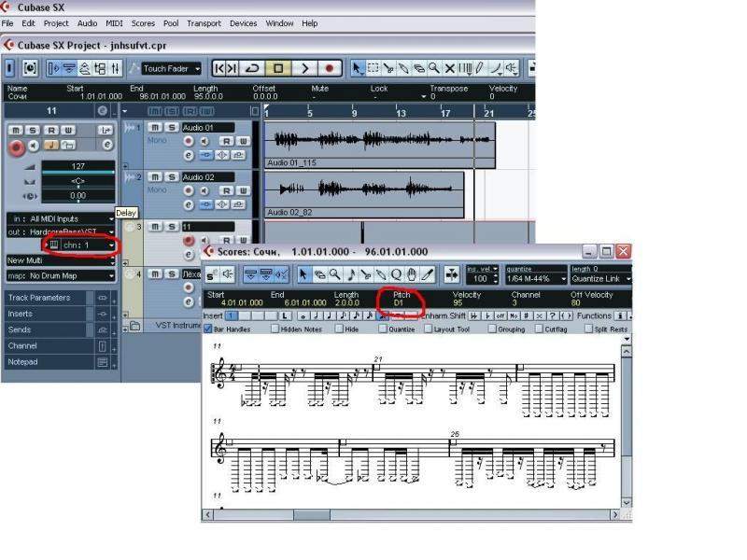Open the chn: 1 channel dropdown
Viewport: 747px width, 560px height.
click(88, 245)
